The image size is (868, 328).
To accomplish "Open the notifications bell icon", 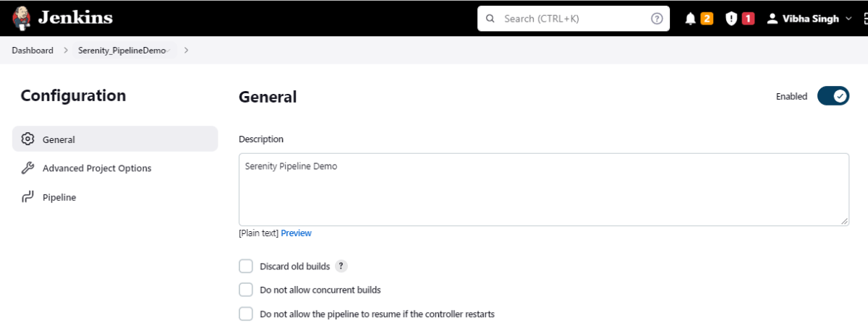I will coord(690,19).
